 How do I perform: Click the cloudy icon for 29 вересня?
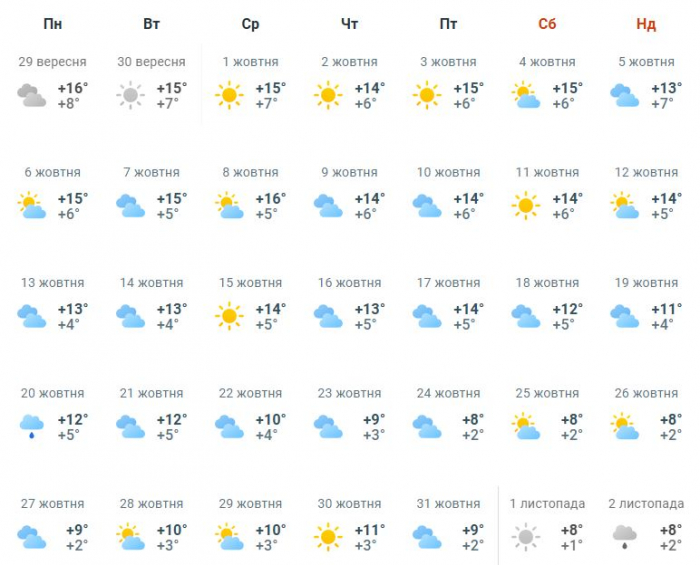pos(32,96)
